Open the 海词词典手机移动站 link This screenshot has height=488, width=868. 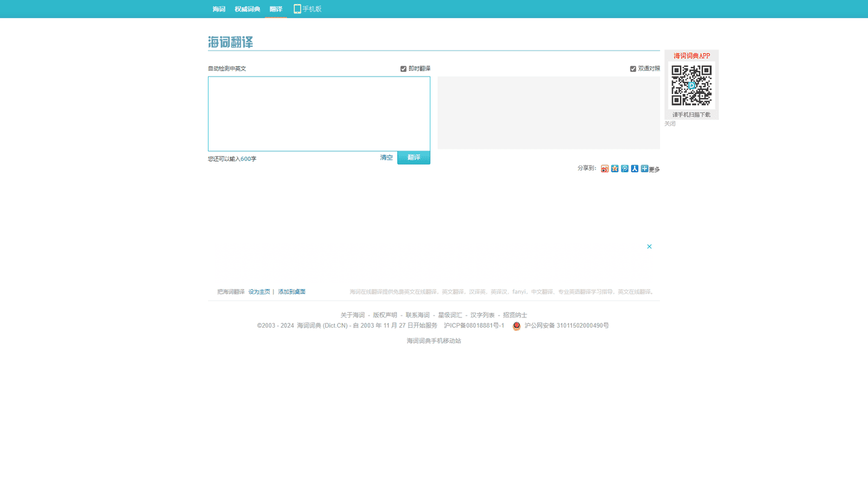434,341
